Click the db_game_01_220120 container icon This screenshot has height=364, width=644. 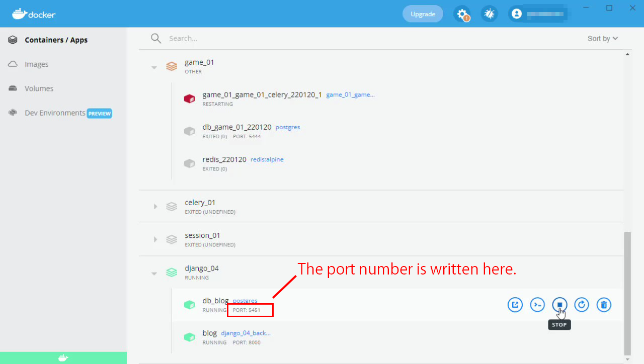pos(189,131)
